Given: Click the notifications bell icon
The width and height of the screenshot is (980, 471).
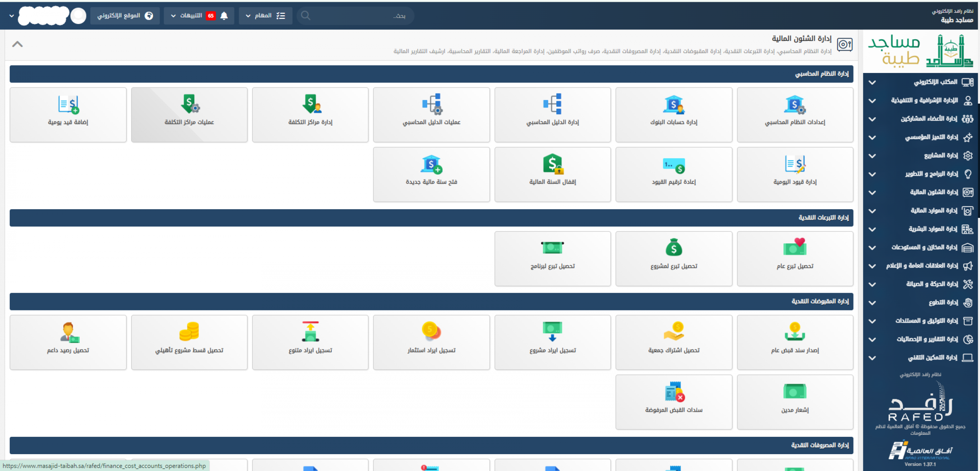Looking at the screenshot, I should click(x=224, y=16).
